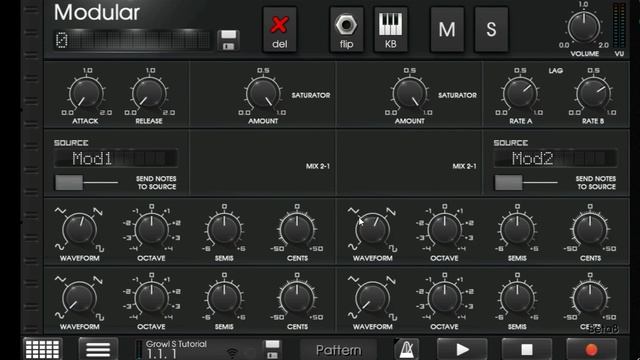
Task: Click bottom-left oscillator WAVEFORM knob
Action: coord(80,298)
